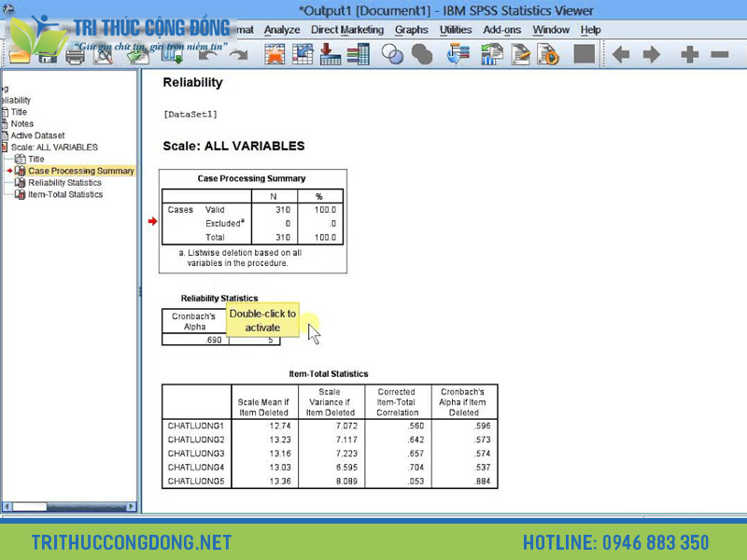This screenshot has height=560, width=747.
Task: Click the Reliability heading in the output
Action: click(192, 82)
